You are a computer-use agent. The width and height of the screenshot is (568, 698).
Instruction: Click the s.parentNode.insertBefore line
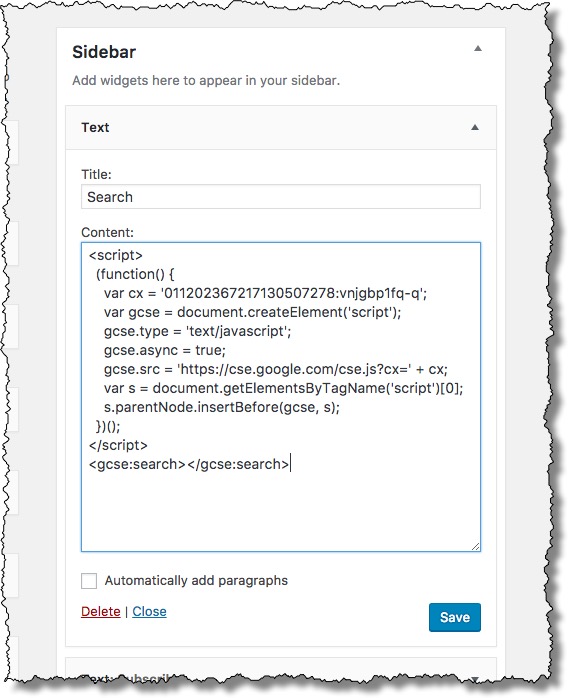pyautogui.click(x=222, y=407)
